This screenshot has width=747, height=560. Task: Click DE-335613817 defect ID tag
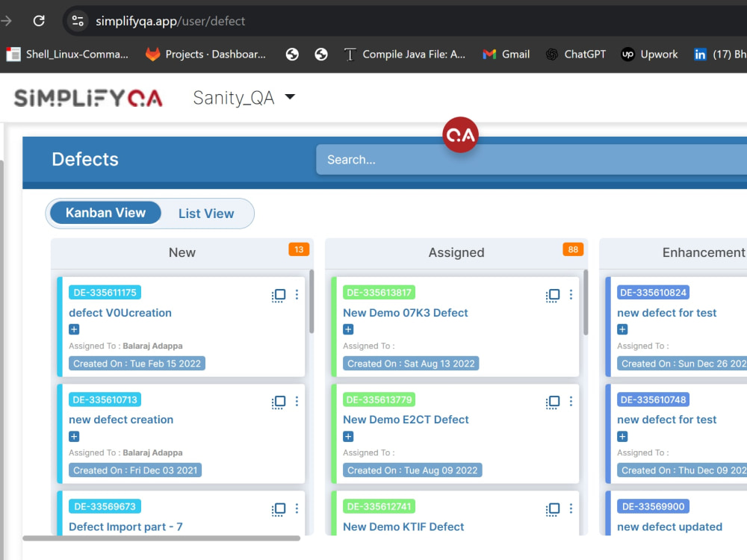[379, 293]
